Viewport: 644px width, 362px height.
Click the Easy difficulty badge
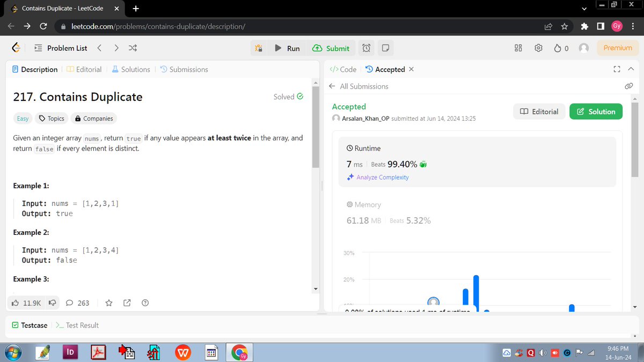coord(23,119)
